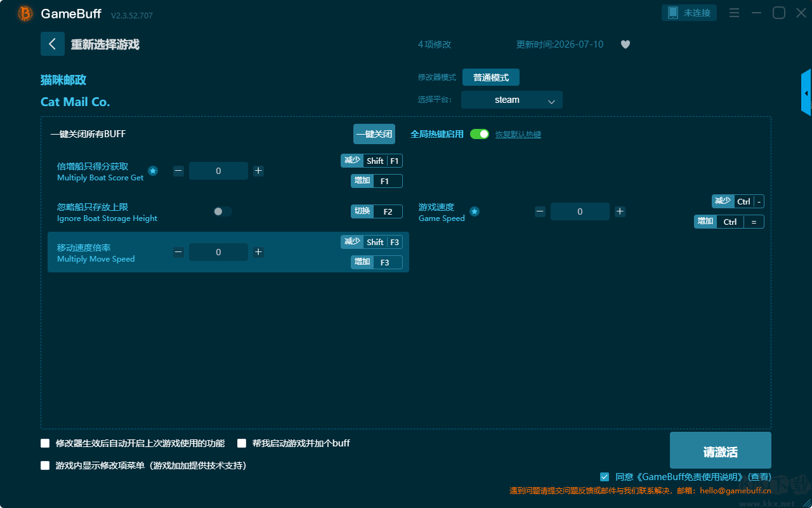Viewport: 812px width, 508px height.
Task: Toggle global hotkey enable switch
Action: click(480, 134)
